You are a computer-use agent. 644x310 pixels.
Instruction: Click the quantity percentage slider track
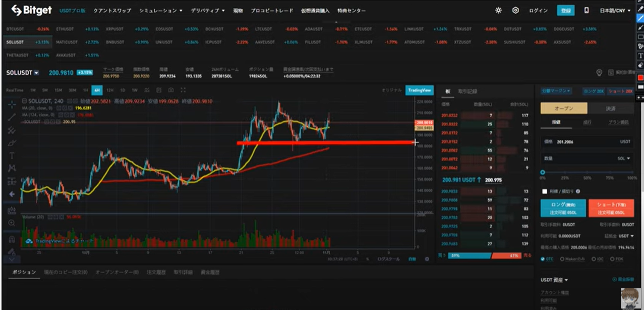click(x=587, y=172)
